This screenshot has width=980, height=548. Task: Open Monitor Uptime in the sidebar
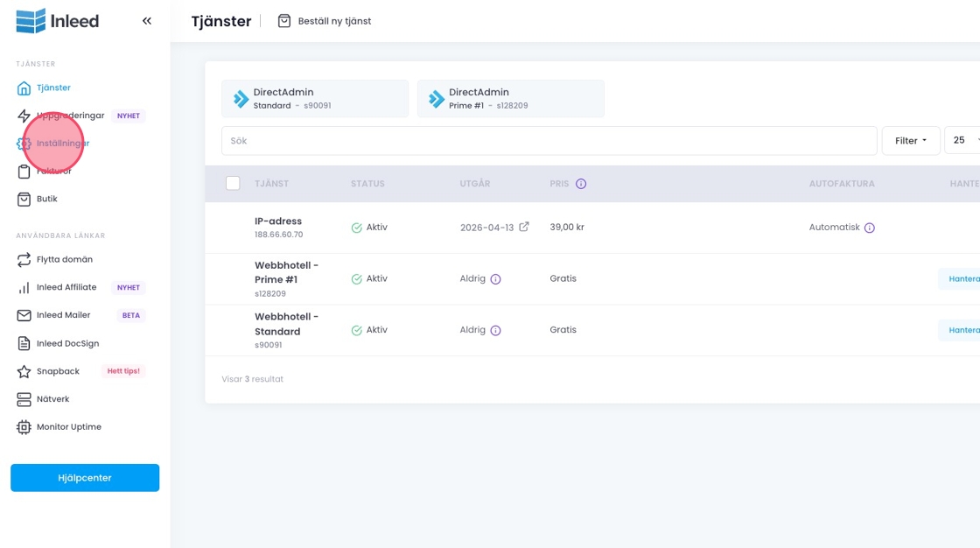(x=68, y=427)
